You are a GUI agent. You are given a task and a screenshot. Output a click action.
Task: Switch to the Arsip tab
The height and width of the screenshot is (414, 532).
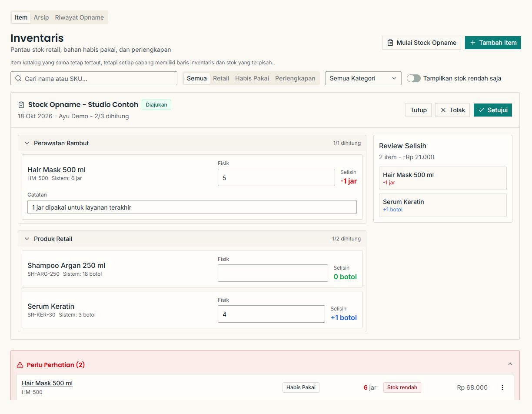click(x=41, y=17)
